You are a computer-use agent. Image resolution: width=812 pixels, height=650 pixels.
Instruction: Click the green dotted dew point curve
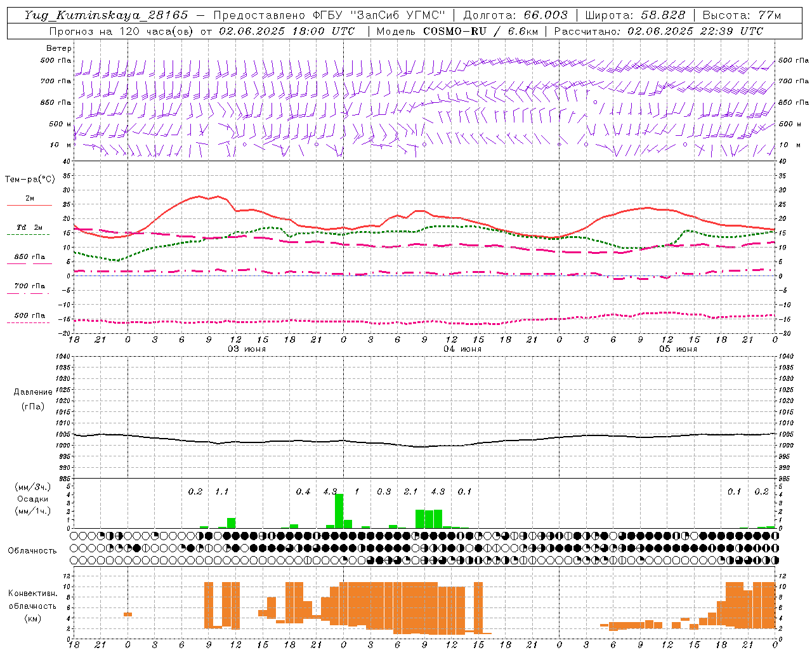click(424, 244)
